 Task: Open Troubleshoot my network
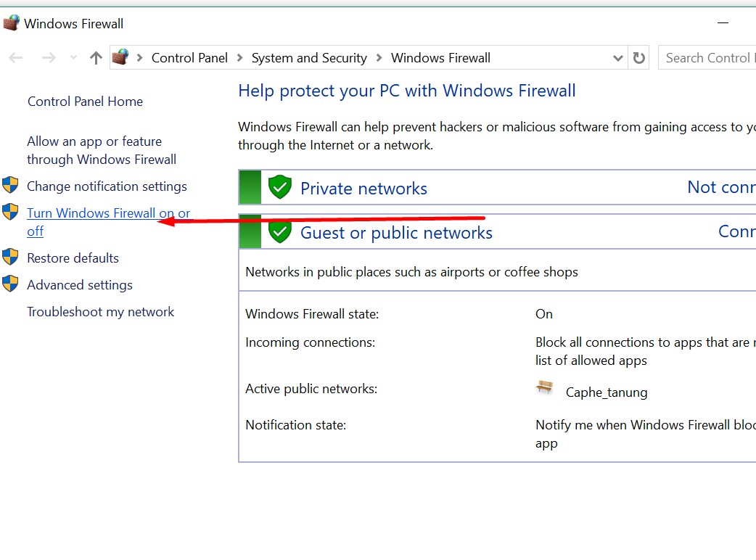tap(100, 312)
